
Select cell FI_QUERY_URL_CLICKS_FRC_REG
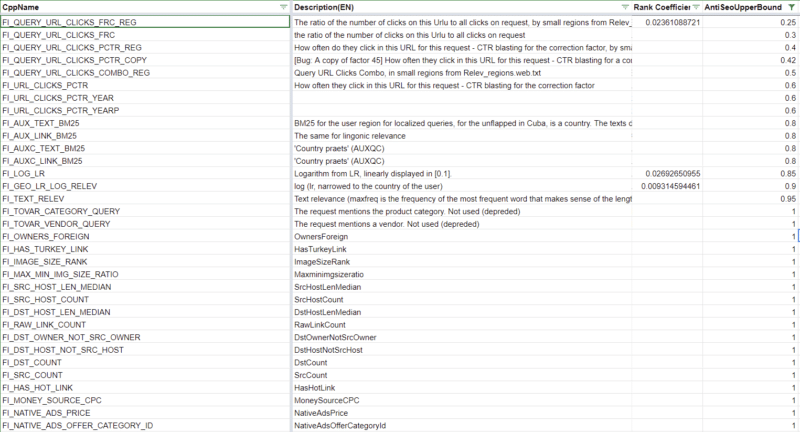pyautogui.click(x=145, y=22)
